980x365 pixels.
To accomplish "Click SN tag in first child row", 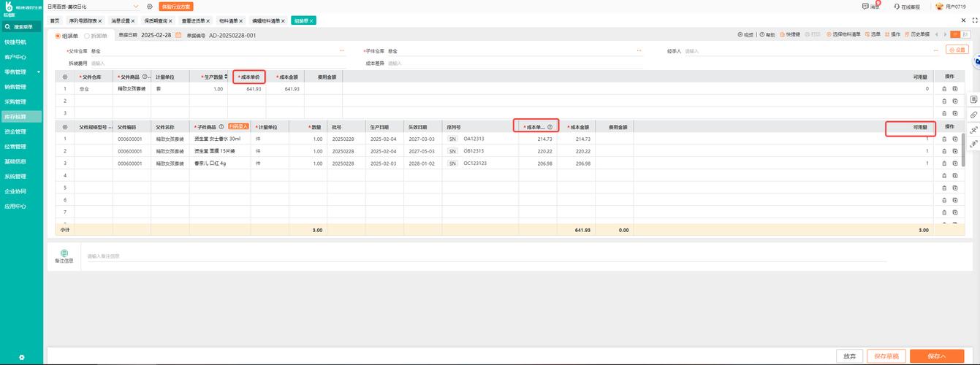I will 452,139.
